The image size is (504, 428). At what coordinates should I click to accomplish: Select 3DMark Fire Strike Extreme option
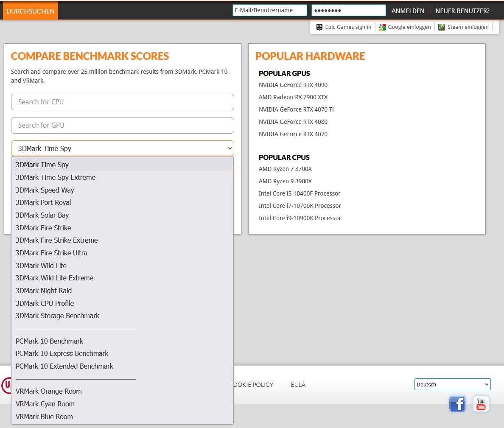pos(123,241)
